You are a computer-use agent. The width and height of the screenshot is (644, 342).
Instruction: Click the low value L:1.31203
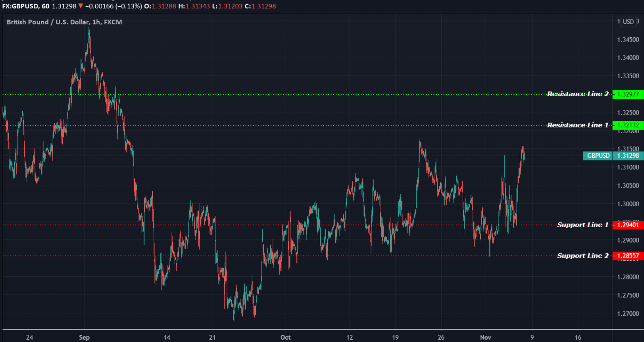click(x=227, y=6)
